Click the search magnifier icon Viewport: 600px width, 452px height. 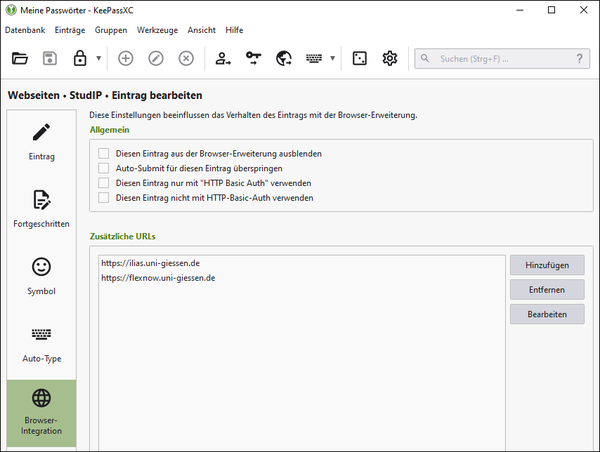pos(424,58)
